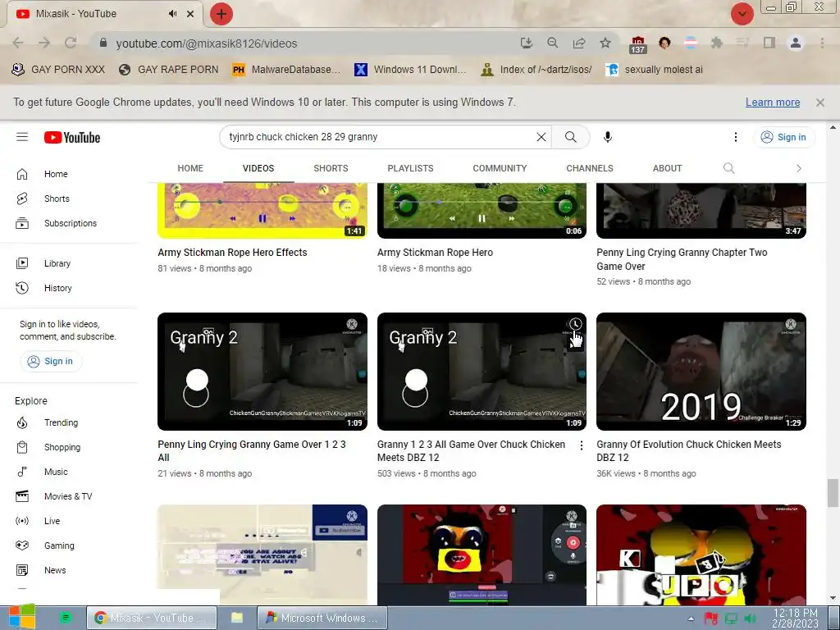Follow the Learn more link
The height and width of the screenshot is (630, 840).
(773, 103)
